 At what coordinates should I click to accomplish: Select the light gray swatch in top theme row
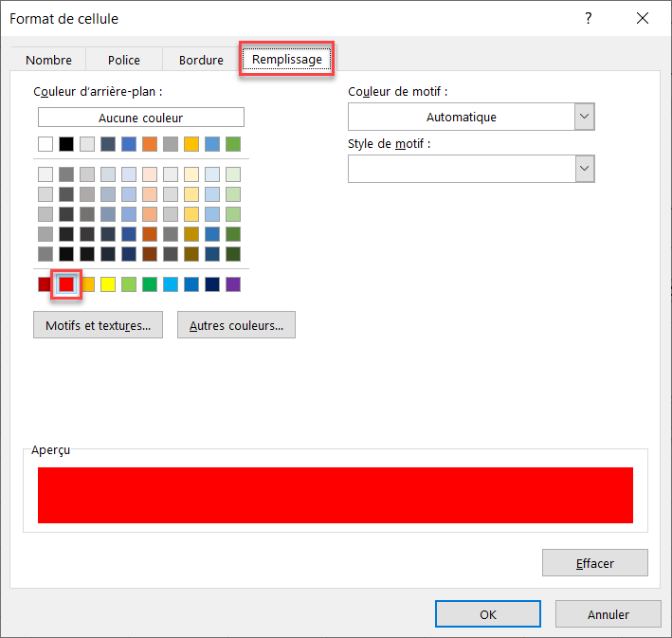point(87,144)
